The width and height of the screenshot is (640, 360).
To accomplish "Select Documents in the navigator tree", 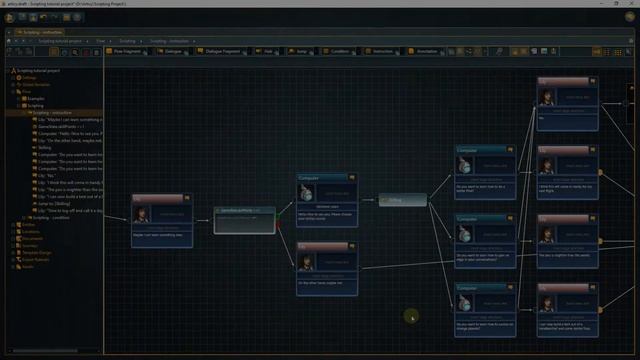I will 32,238.
